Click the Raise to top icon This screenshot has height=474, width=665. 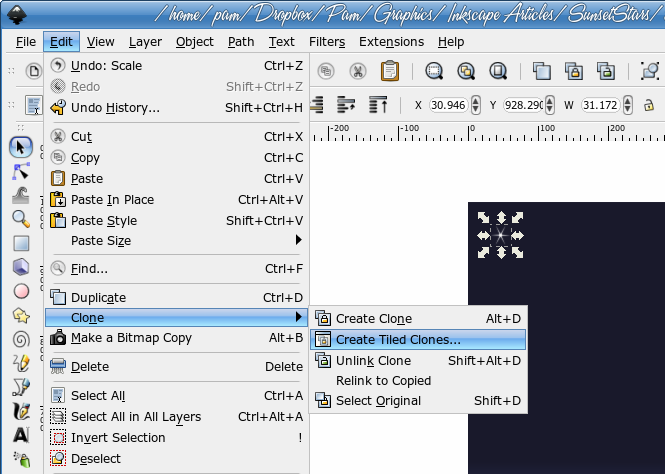(378, 105)
